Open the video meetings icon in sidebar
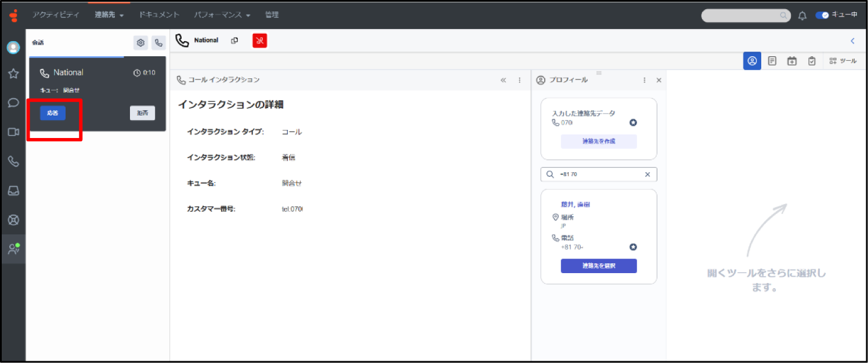868x363 pixels. [x=13, y=132]
